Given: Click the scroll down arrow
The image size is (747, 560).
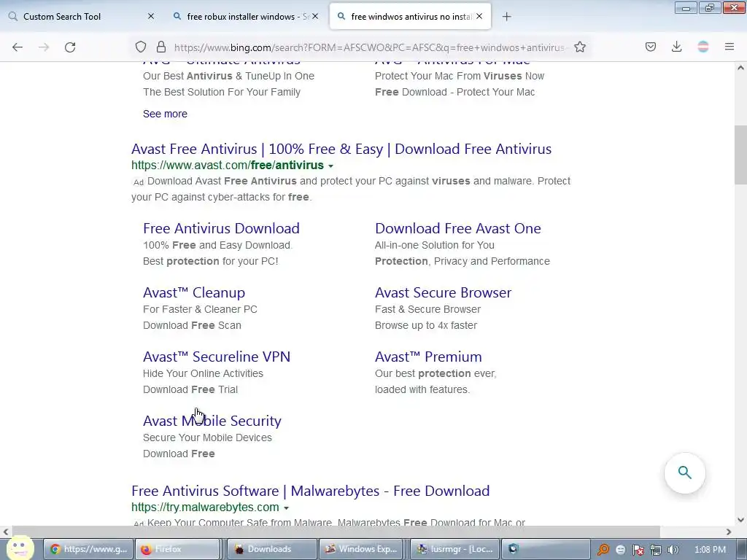Looking at the screenshot, I should click(x=740, y=520).
